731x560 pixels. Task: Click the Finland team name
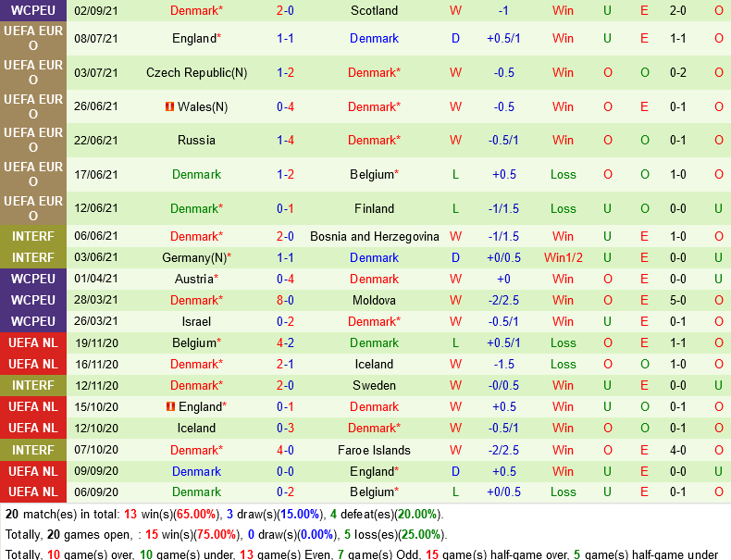click(x=374, y=208)
